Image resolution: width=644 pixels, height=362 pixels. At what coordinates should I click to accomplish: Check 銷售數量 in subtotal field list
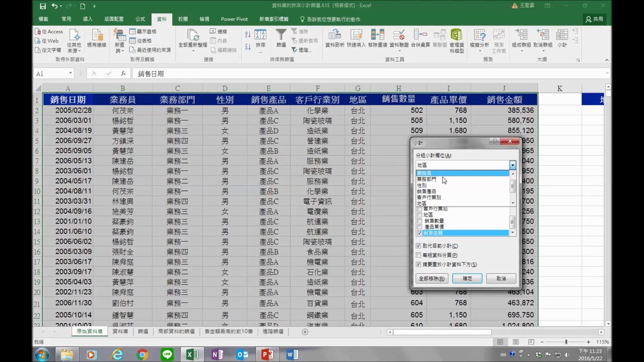coord(420,221)
